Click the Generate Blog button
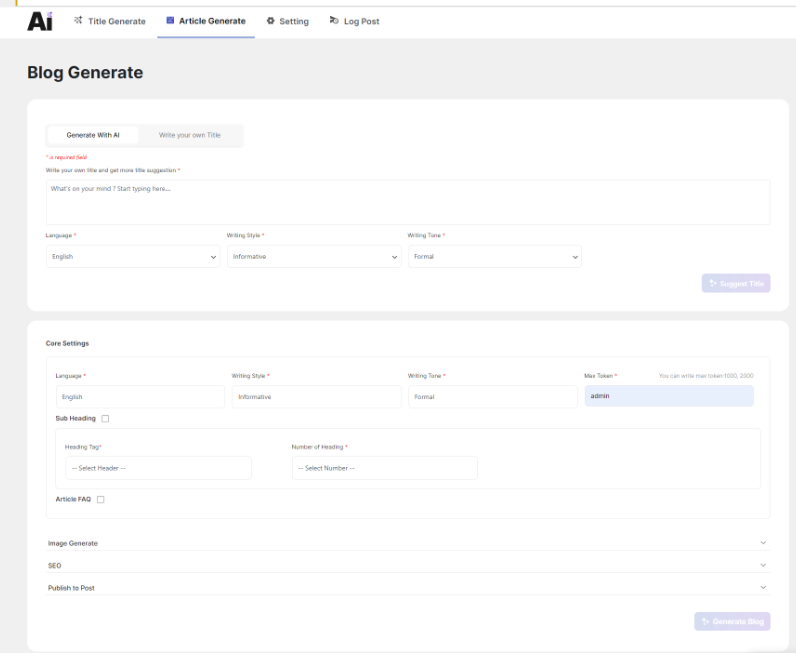This screenshot has height=653, width=796. pos(732,622)
